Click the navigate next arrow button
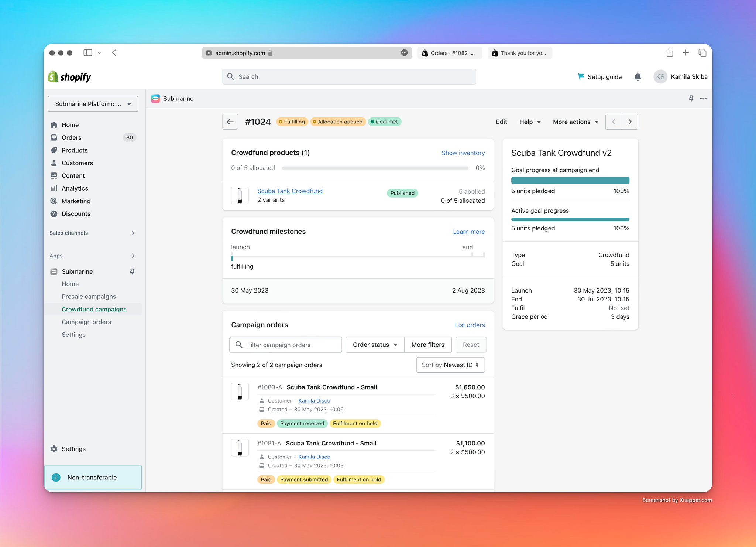 [630, 122]
